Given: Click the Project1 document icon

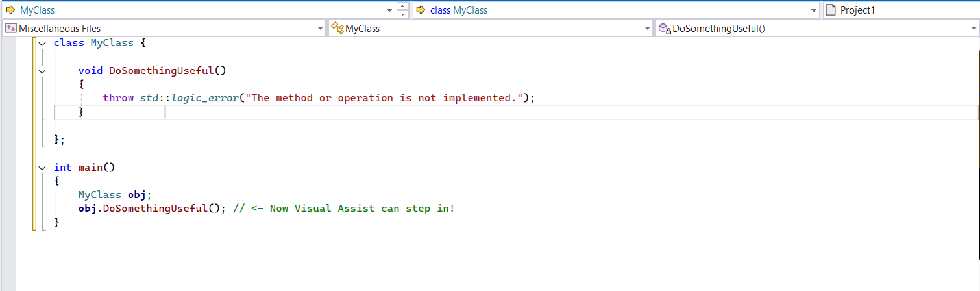Looking at the screenshot, I should 831,10.
